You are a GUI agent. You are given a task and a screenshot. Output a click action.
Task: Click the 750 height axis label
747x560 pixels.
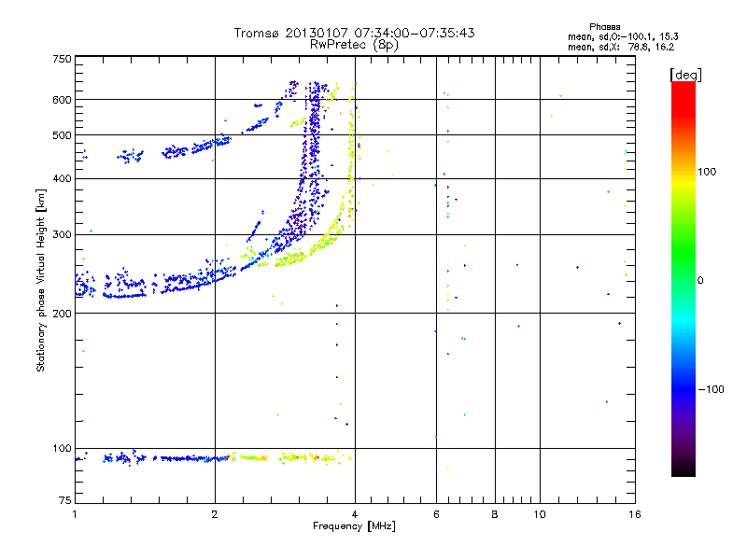(x=63, y=59)
